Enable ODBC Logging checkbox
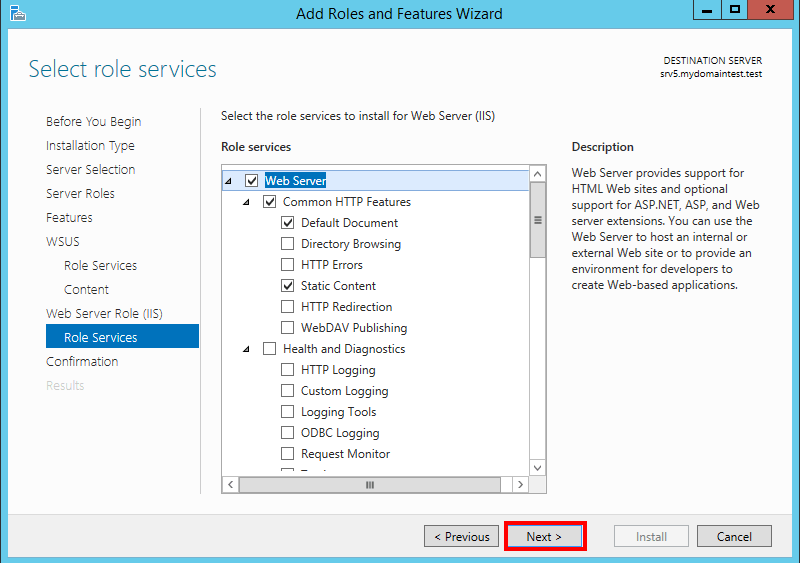Image resolution: width=800 pixels, height=563 pixels. (288, 432)
